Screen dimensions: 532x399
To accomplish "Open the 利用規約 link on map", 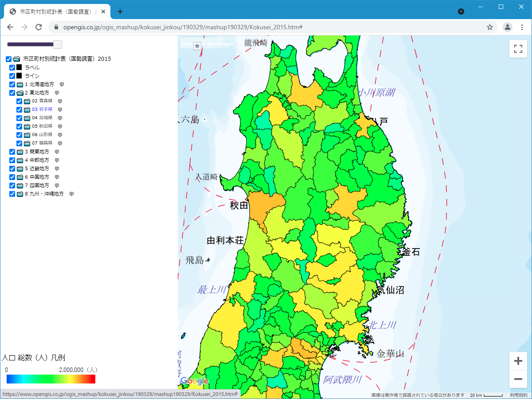I will click(x=518, y=395).
